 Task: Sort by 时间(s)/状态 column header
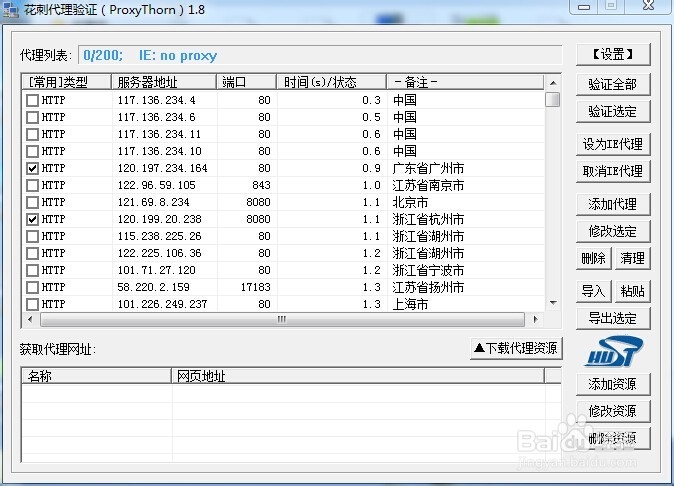331,82
